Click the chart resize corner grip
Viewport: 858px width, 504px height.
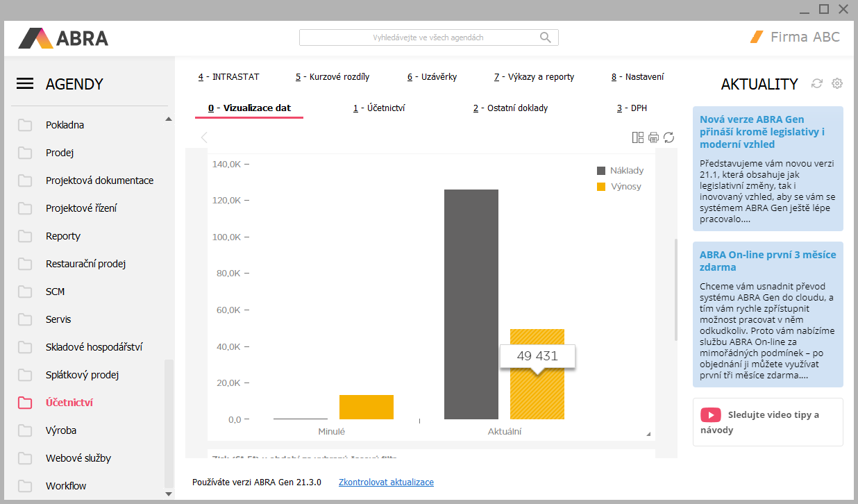coord(649,435)
